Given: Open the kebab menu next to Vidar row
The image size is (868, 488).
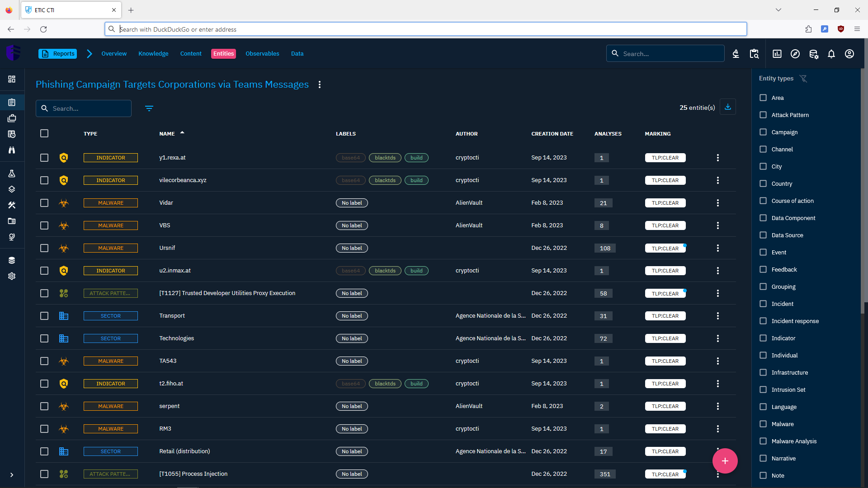Looking at the screenshot, I should (717, 203).
